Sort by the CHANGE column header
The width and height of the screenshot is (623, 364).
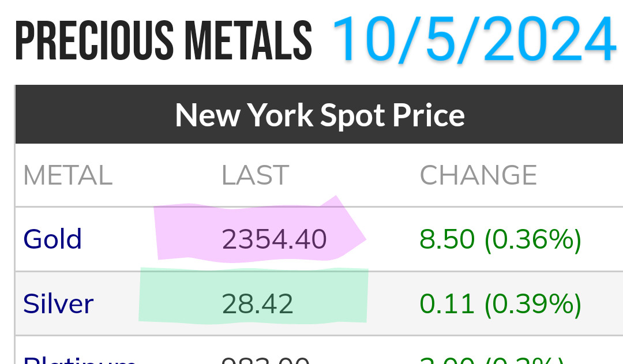[x=478, y=175]
